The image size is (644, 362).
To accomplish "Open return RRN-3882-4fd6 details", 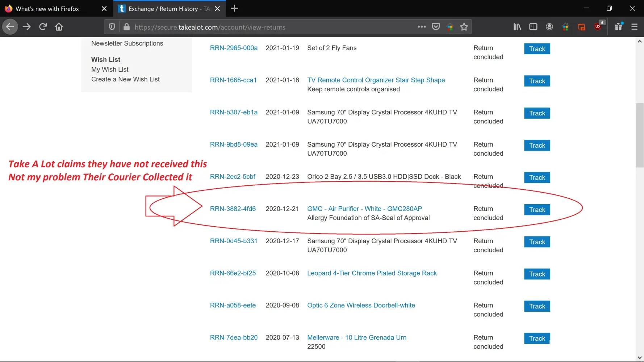I will tap(233, 209).
